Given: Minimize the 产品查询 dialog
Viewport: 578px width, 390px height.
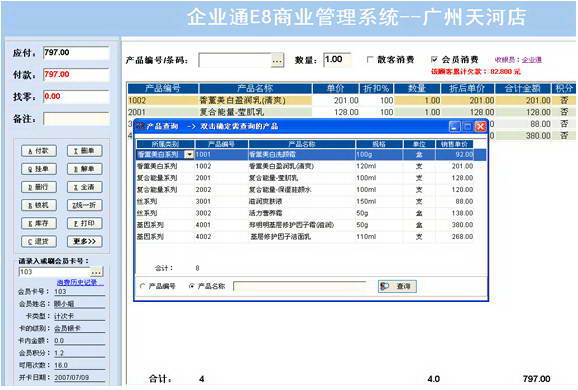Looking at the screenshot, I should point(455,126).
